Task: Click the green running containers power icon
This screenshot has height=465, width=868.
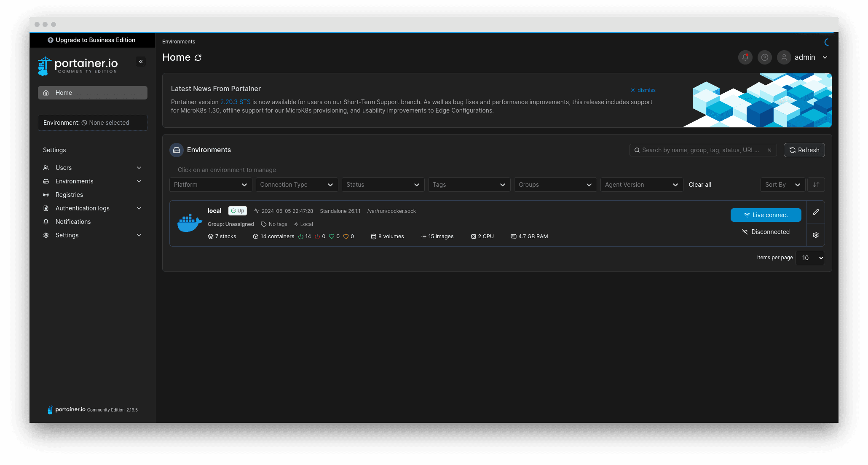Action: tap(301, 237)
